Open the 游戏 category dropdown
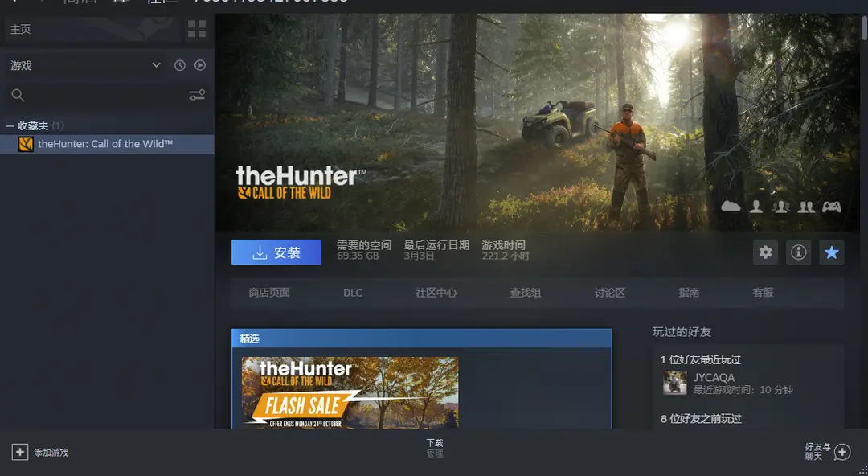 [85, 65]
